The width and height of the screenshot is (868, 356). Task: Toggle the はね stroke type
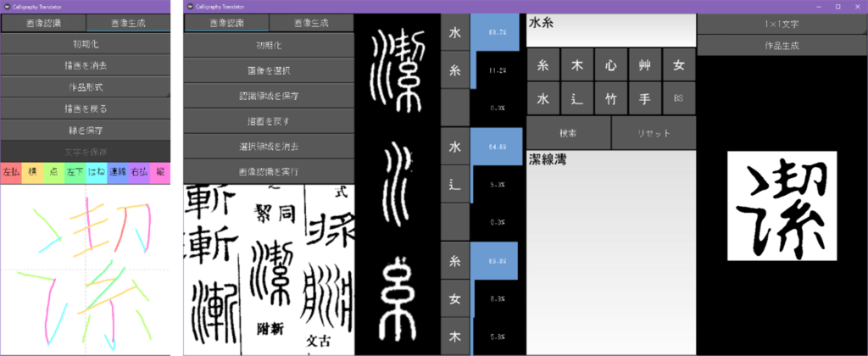pos(97,172)
